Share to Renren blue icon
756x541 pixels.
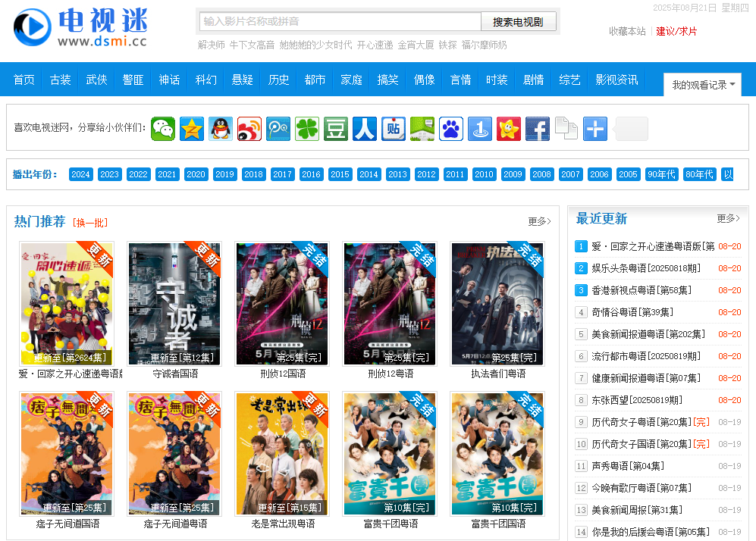365,129
